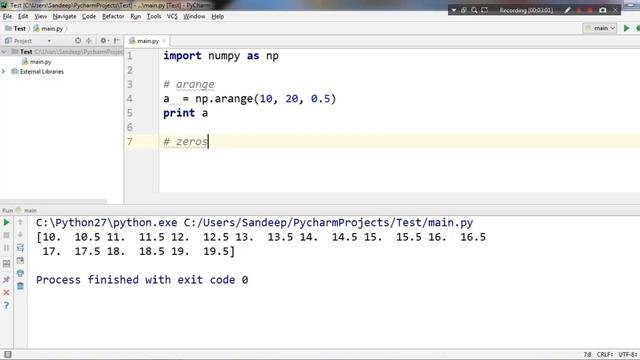Click the main tab in Run panel

[27, 210]
